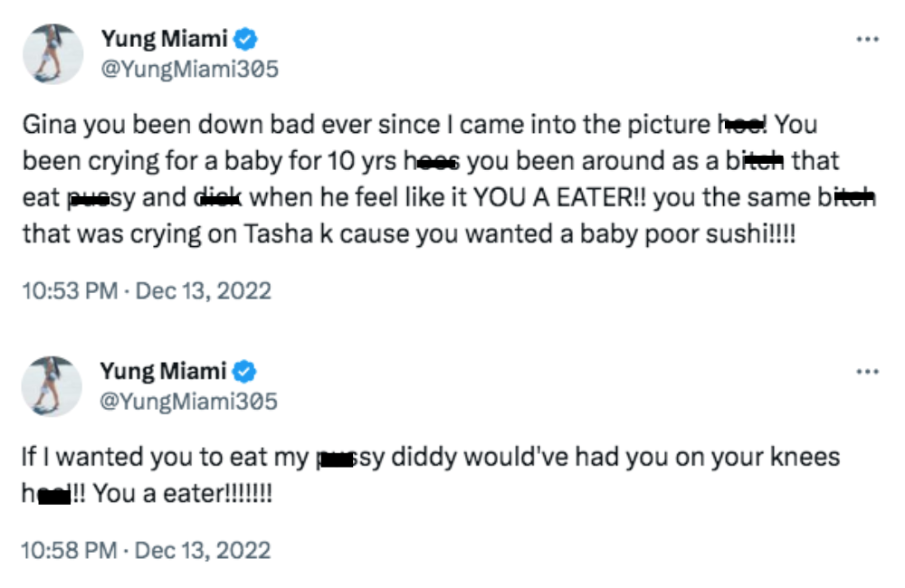Viewport: 905px width, 588px height.
Task: Open the more options menu on the first tweet
Action: click(x=867, y=40)
